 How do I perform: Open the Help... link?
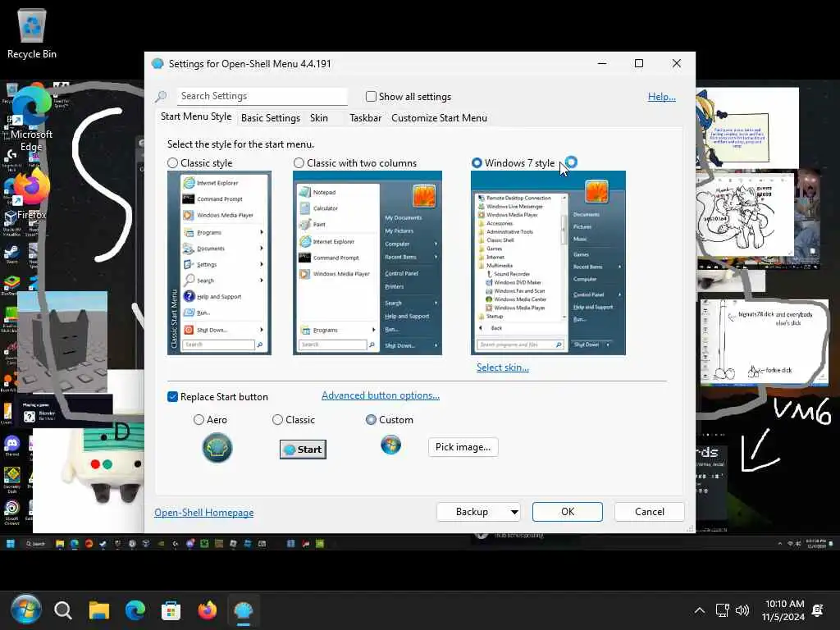pyautogui.click(x=662, y=97)
